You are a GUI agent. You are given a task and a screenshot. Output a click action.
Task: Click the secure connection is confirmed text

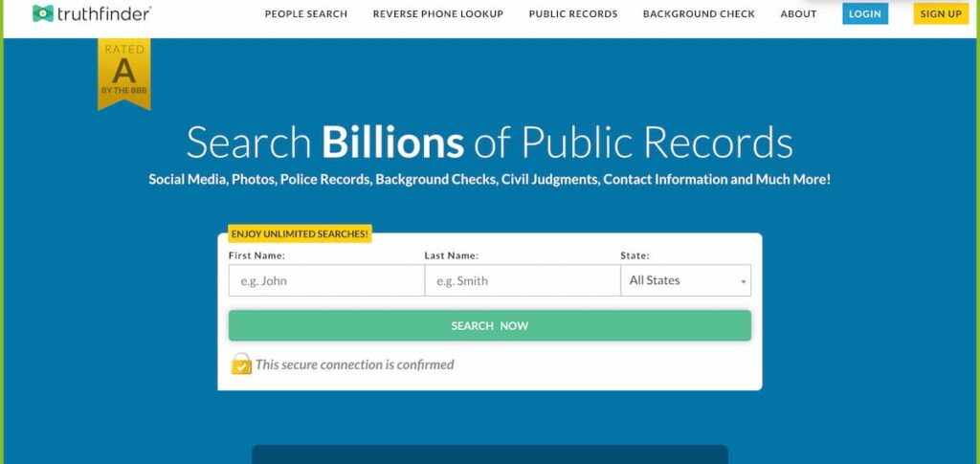355,365
